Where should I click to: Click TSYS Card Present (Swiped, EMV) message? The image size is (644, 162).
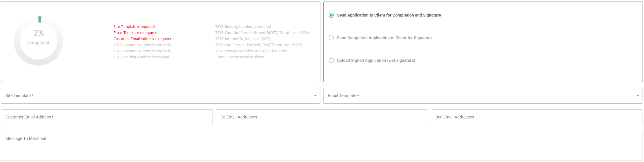258,45
